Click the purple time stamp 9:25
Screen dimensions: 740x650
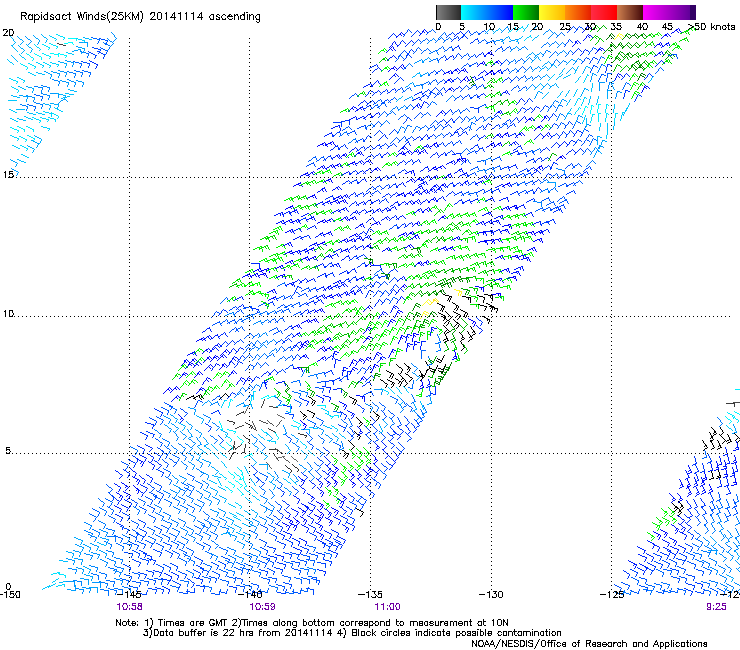(716, 607)
